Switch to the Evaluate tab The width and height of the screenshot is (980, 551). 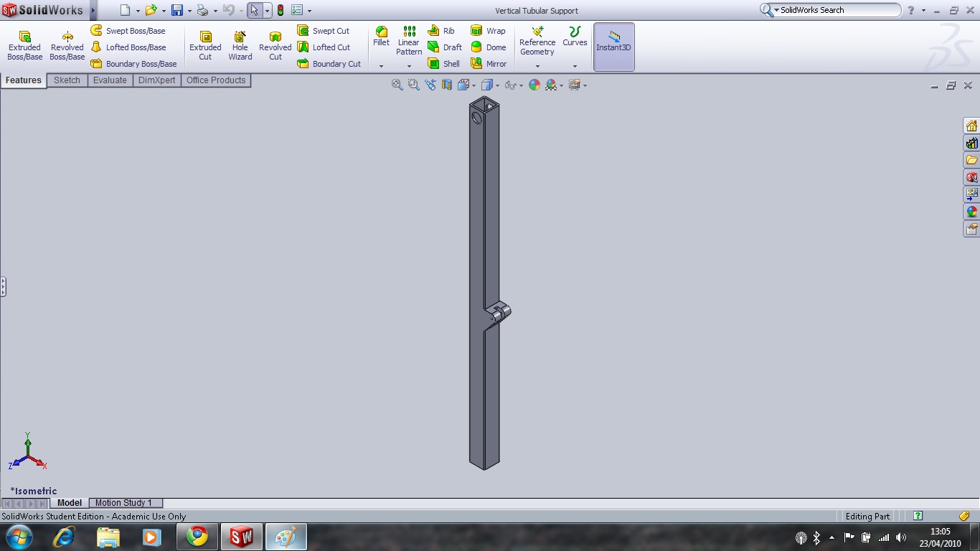click(110, 80)
